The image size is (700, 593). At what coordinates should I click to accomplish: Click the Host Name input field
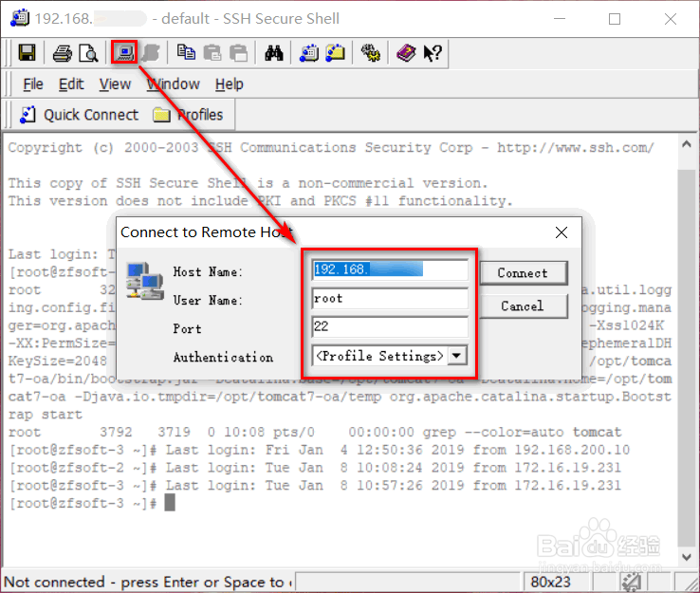[390, 269]
